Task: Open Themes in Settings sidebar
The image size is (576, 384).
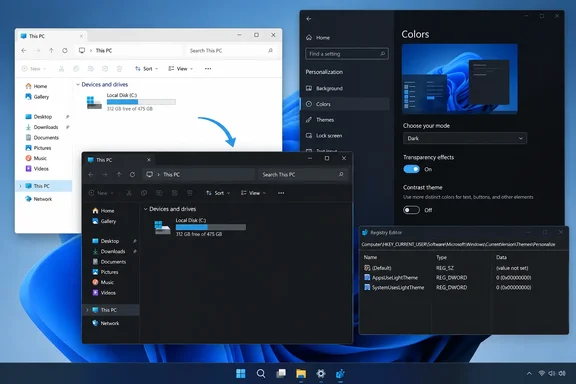Action: coord(345,120)
